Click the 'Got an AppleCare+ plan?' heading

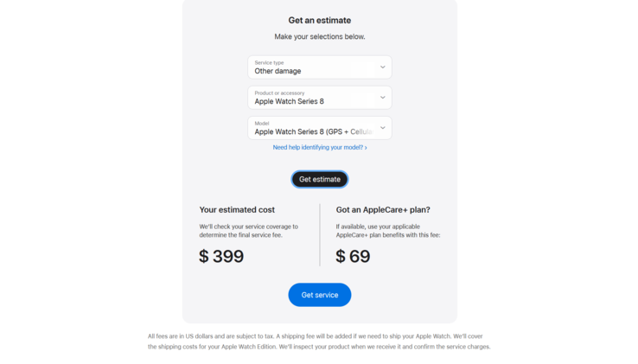[x=382, y=210]
